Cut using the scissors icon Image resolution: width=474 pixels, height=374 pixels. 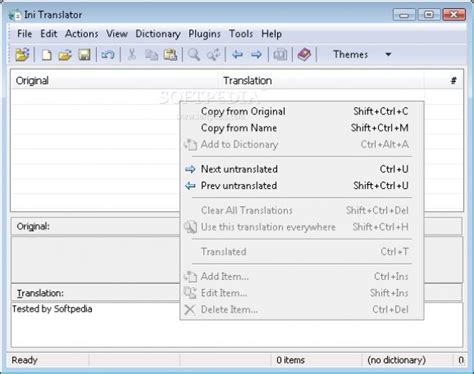pyautogui.click(x=132, y=54)
